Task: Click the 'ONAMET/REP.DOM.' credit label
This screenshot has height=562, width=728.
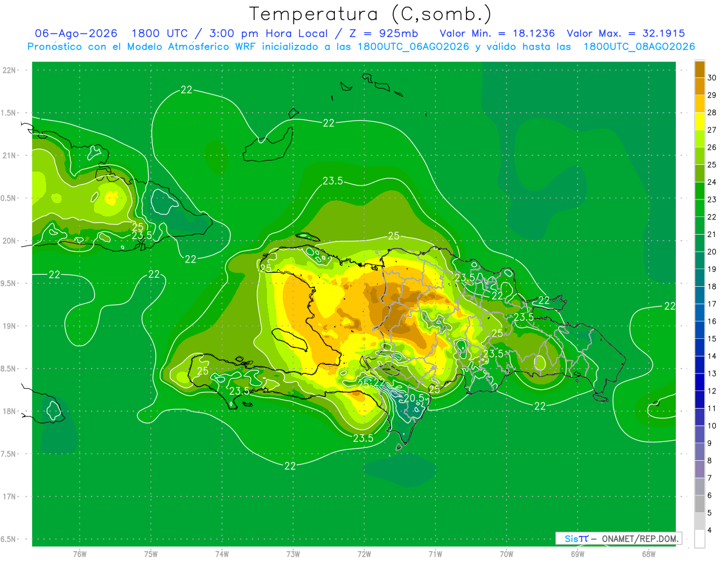Action: click(640, 538)
